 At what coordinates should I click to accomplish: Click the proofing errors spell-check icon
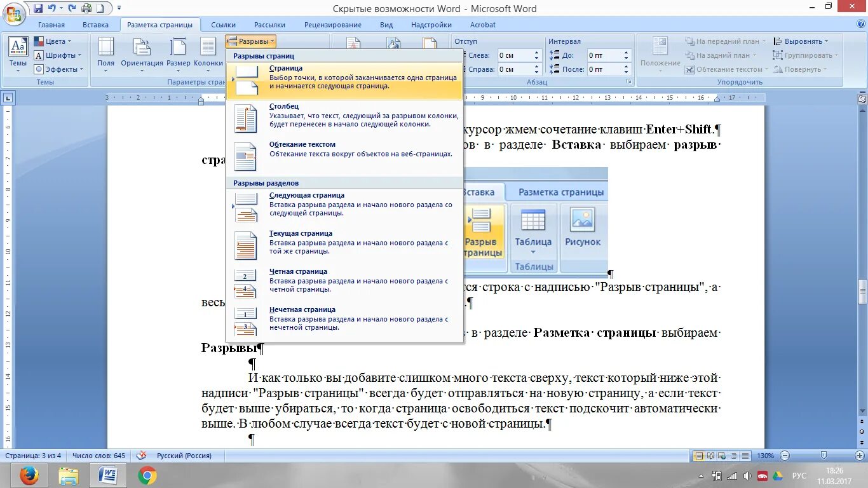click(141, 456)
